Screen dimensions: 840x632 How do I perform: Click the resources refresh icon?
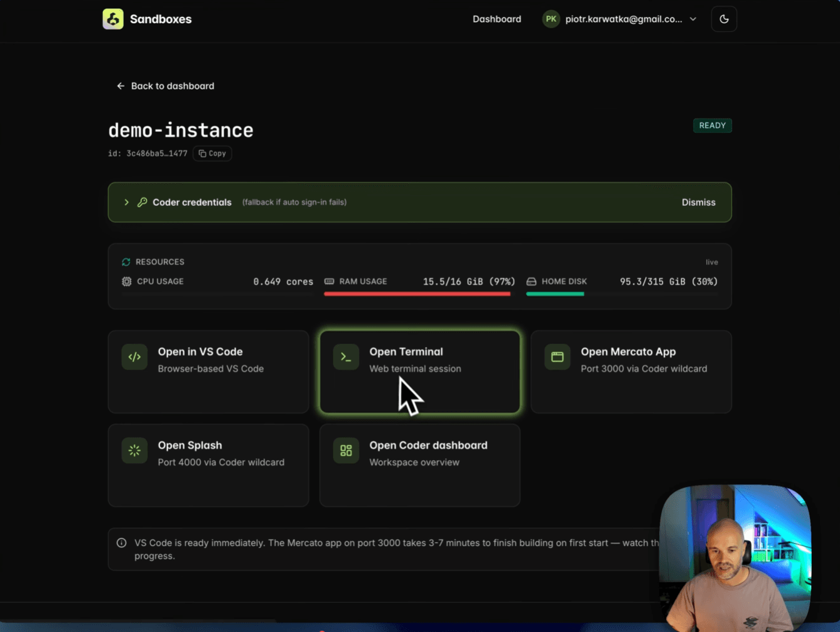126,262
